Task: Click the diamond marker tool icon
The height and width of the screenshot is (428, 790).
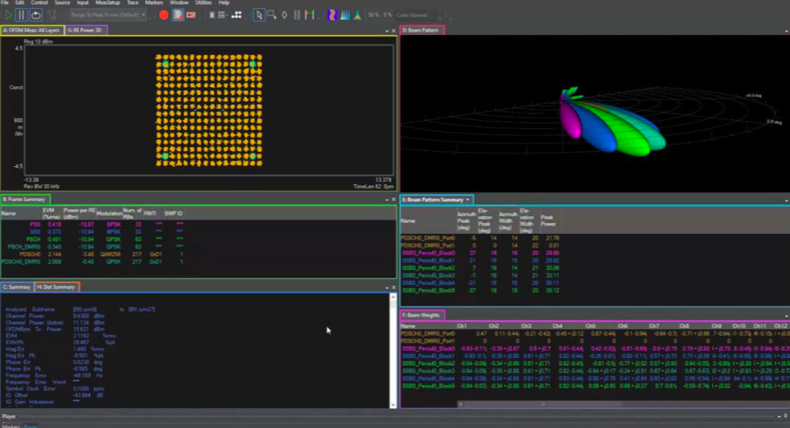Action: pos(283,15)
